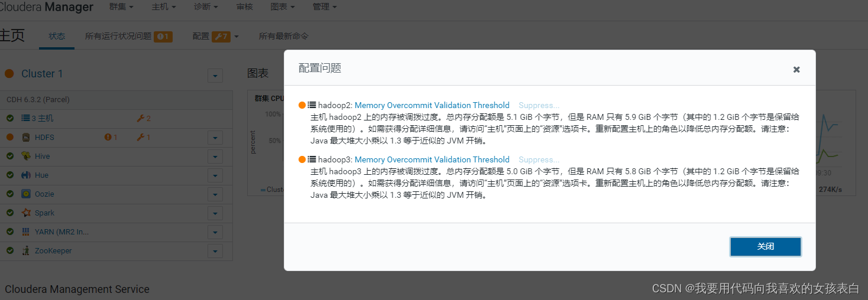Open the 诊断 menu
Image resolution: width=868 pixels, height=300 pixels.
click(206, 6)
